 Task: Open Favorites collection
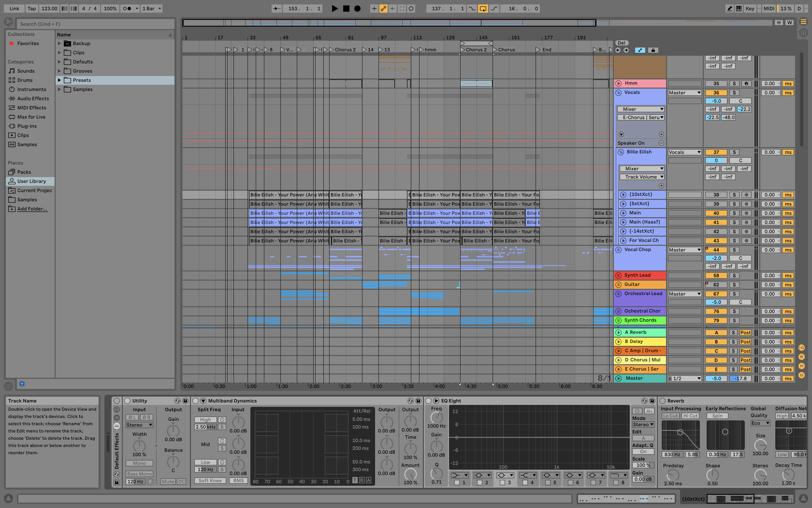(28, 43)
